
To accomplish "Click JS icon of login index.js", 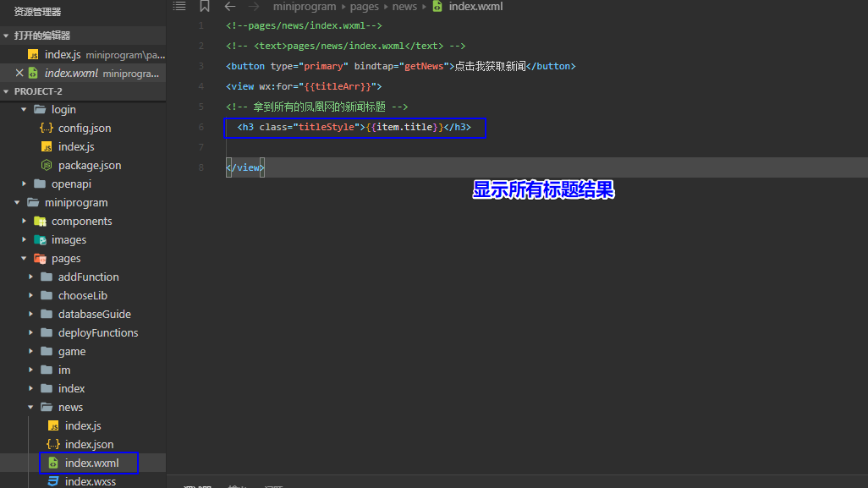I will point(47,146).
